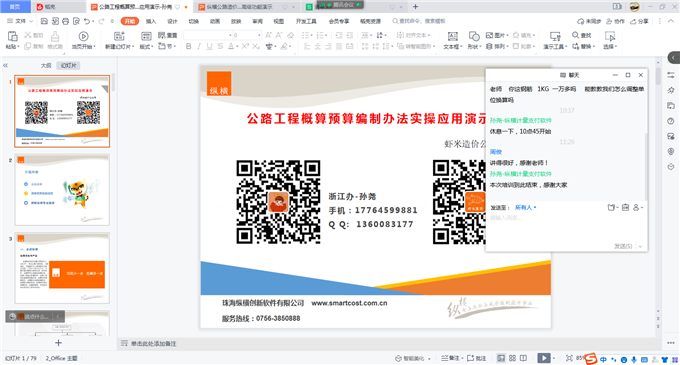The height and width of the screenshot is (365, 680).
Task: Switch to the Design (设计) ribbon tab
Action: click(172, 21)
